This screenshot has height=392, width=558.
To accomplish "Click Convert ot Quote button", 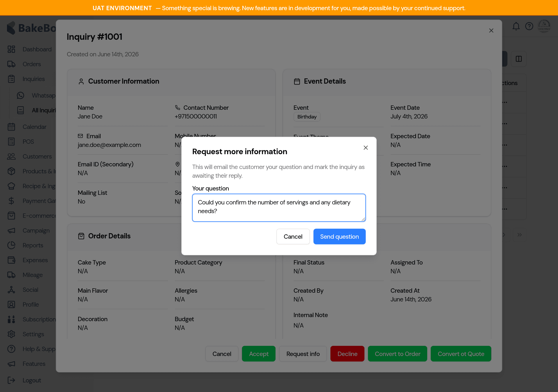I will pos(461,354).
